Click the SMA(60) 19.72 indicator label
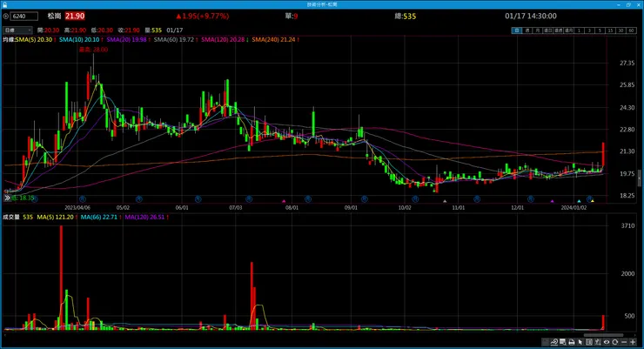Screen dimensions: 644x349 174,40
